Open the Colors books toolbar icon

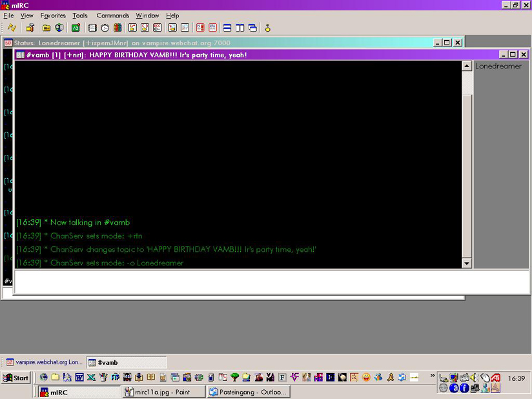point(118,28)
